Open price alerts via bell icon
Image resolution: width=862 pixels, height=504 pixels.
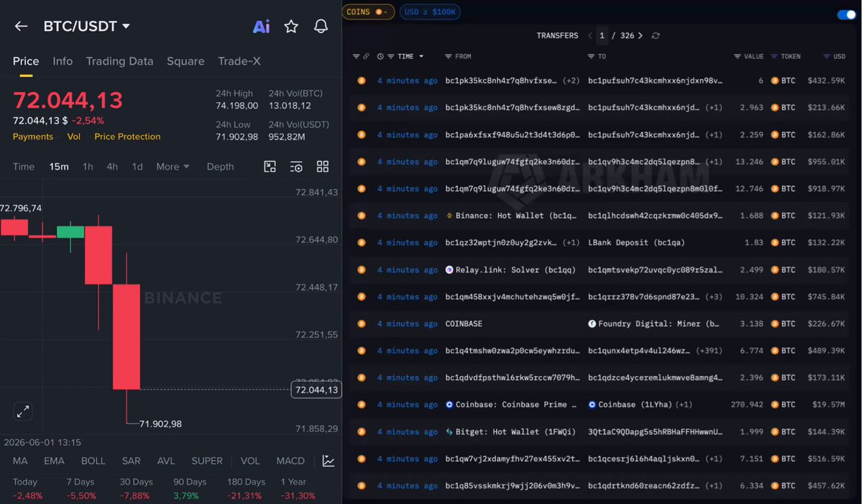(x=321, y=26)
